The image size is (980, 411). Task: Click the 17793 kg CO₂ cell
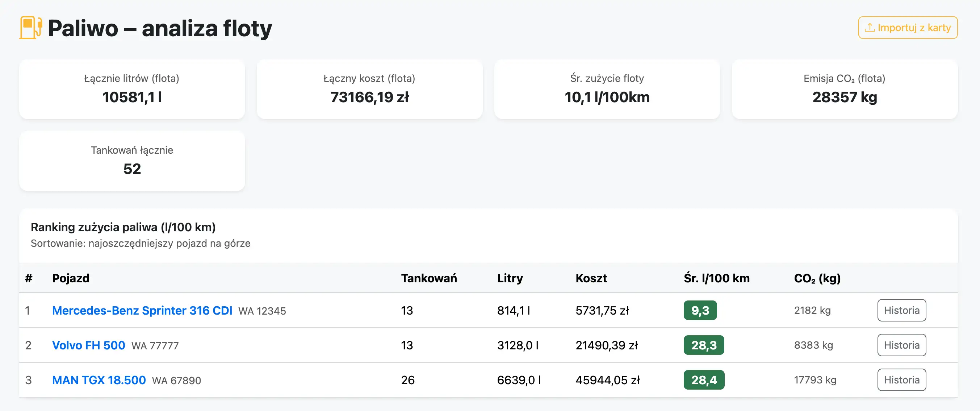point(815,380)
